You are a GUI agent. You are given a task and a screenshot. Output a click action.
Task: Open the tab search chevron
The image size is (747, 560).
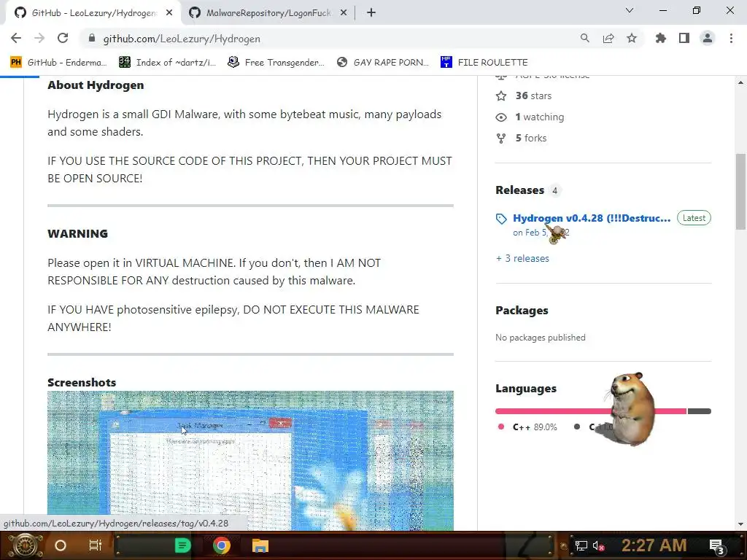coord(630,10)
